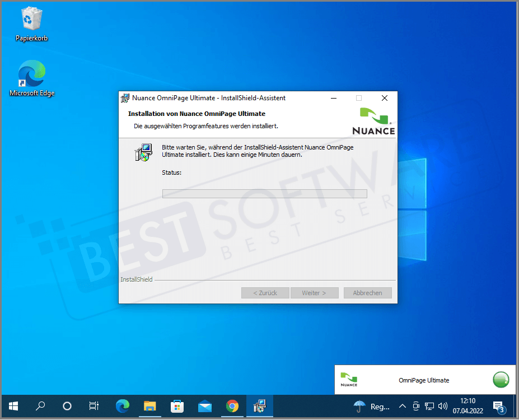Open the Mail app from the taskbar
The image size is (519, 420).
coord(204,406)
